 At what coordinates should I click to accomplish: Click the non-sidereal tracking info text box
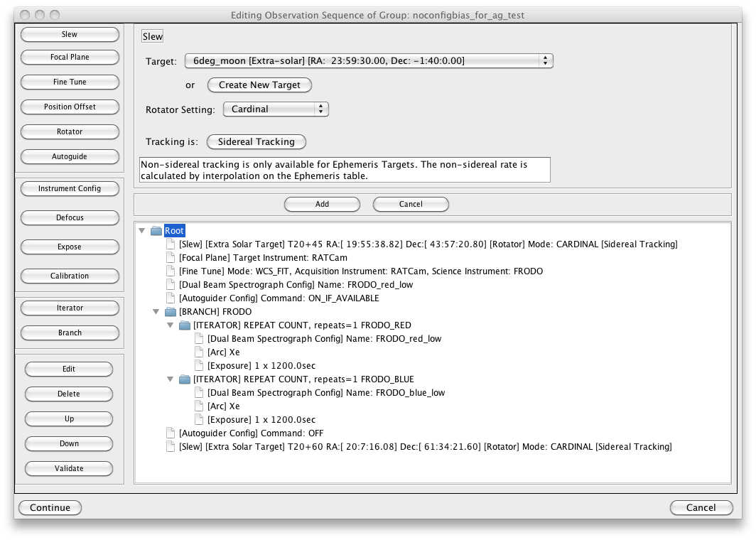345,170
